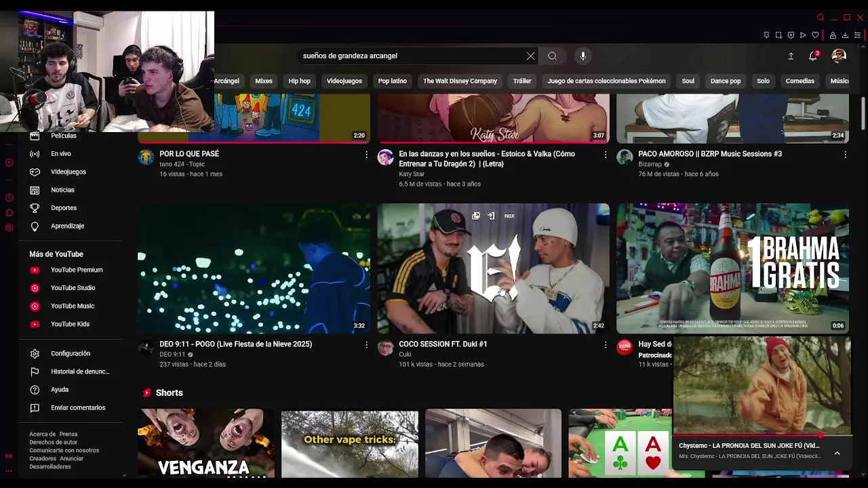Open the account avatar menu
Viewport: 868px width, 488px height.
coord(839,56)
